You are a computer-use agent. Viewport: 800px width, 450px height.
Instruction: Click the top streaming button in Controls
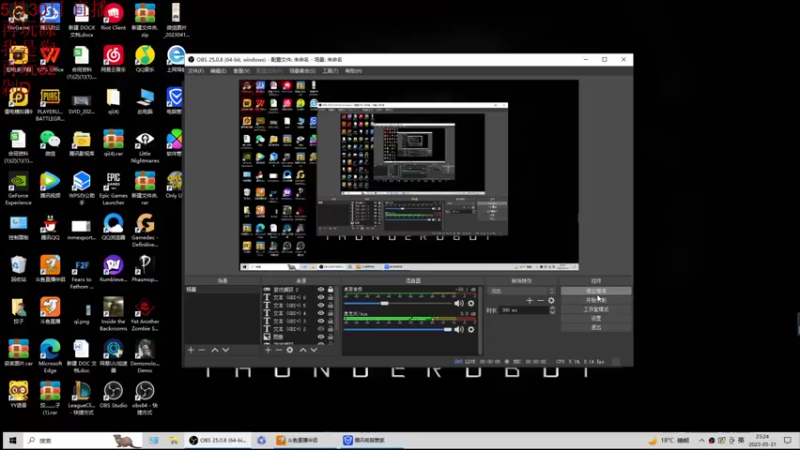(596, 291)
